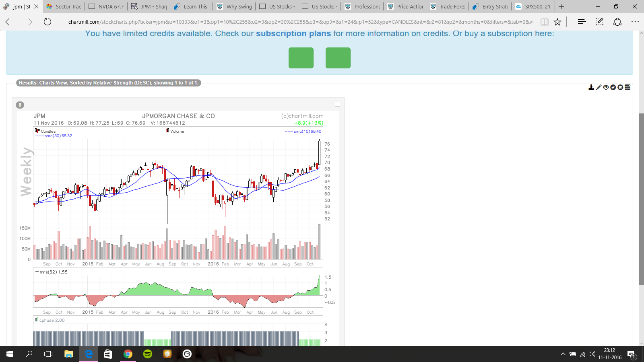Click the page vertical scrollbar thumb

point(641,199)
